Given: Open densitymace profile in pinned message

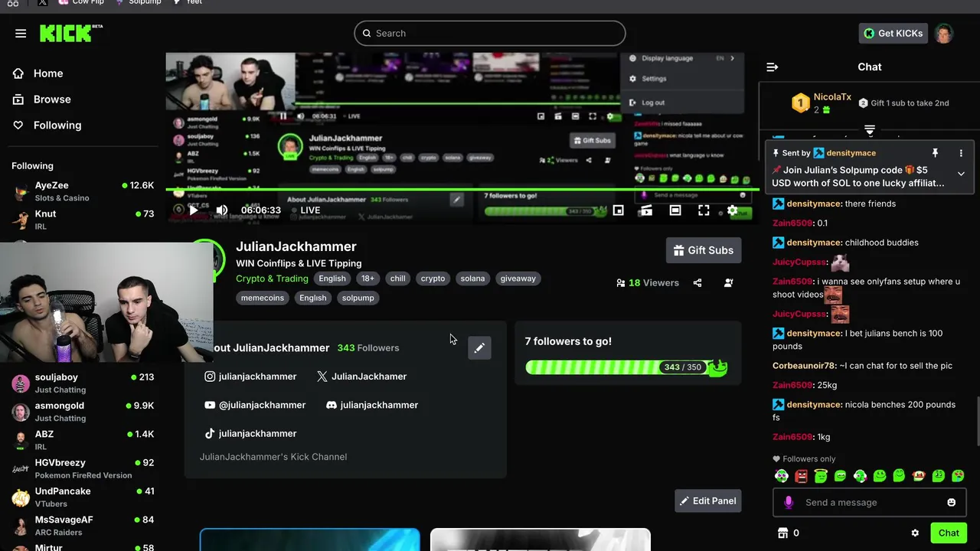Looking at the screenshot, I should pos(851,153).
